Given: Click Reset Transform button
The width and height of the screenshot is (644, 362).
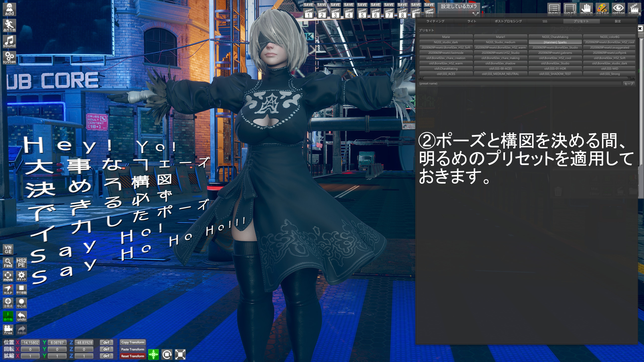Looking at the screenshot, I should tap(133, 356).
